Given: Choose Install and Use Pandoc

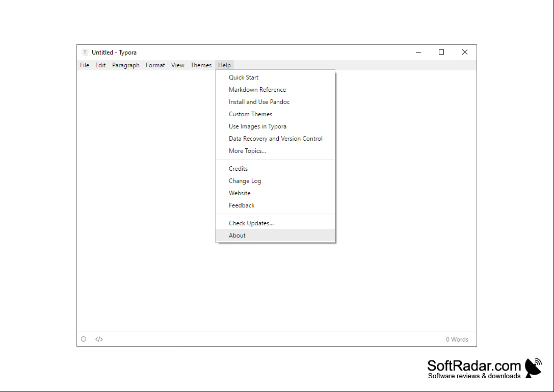Looking at the screenshot, I should pos(275,102).
